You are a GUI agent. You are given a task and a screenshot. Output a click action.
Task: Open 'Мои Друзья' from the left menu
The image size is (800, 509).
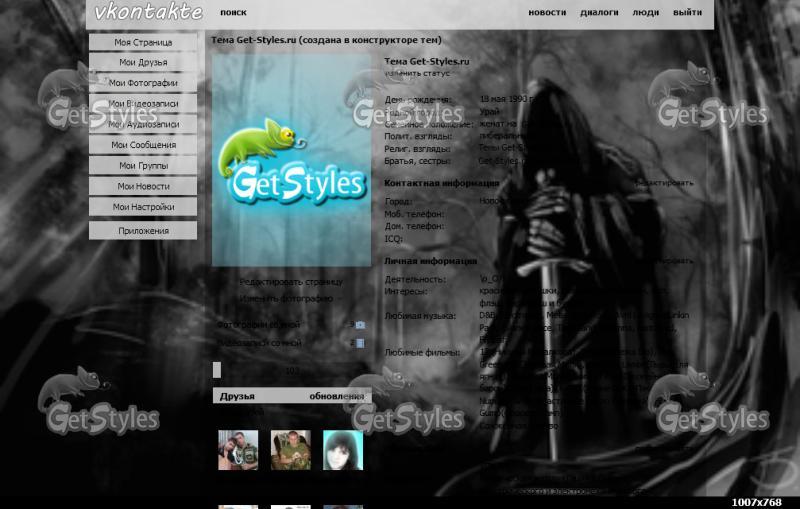[x=143, y=63]
